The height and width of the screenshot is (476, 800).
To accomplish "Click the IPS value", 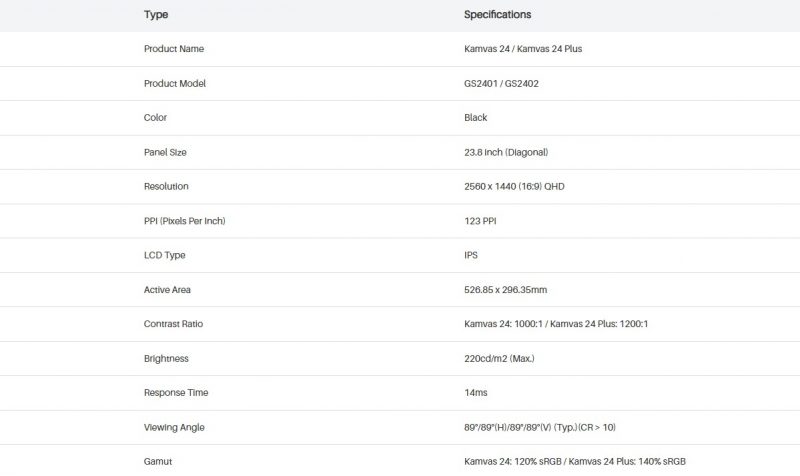I will point(471,256).
